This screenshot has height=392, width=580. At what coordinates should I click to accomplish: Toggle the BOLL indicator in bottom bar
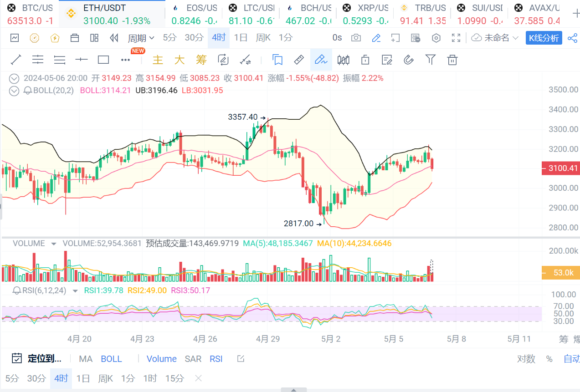111,359
